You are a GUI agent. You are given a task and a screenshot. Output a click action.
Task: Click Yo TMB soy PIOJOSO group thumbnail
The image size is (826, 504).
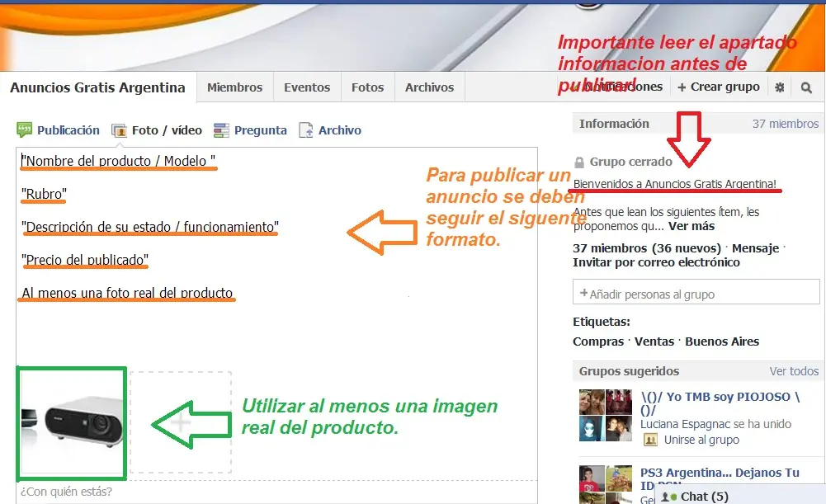(x=606, y=416)
